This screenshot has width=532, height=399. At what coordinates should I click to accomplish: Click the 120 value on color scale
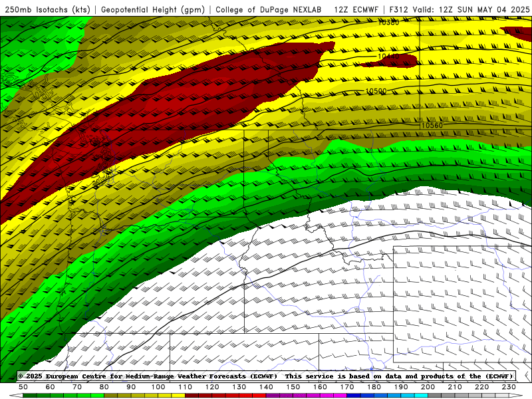click(x=212, y=387)
